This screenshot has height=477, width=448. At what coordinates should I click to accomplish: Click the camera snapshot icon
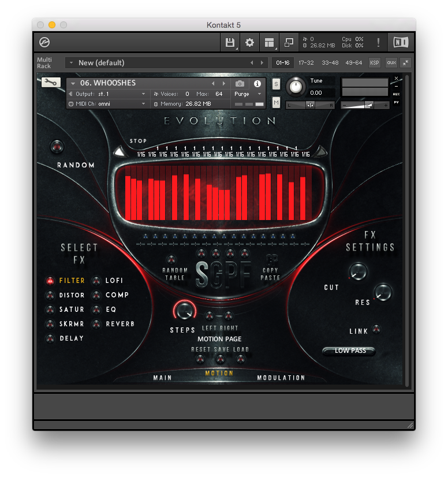point(240,83)
